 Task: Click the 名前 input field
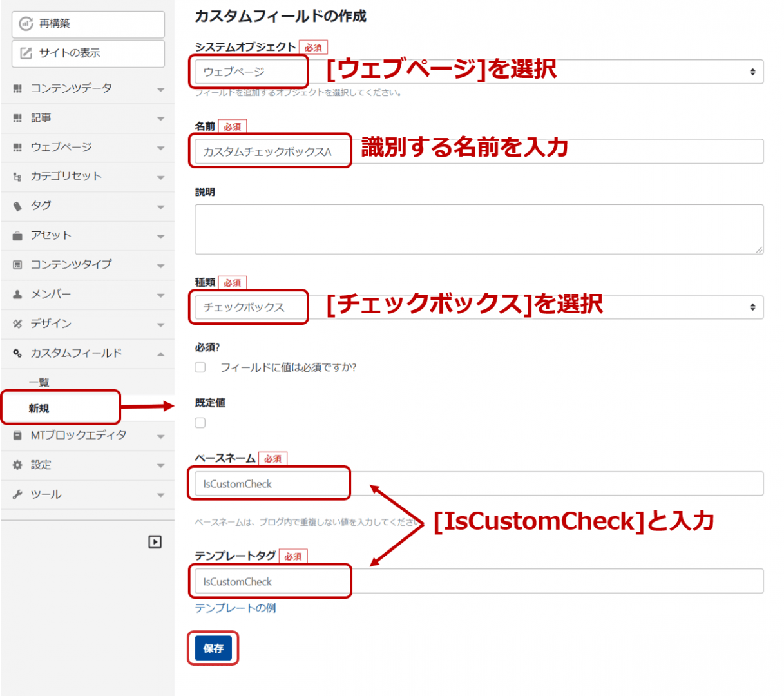pos(479,151)
